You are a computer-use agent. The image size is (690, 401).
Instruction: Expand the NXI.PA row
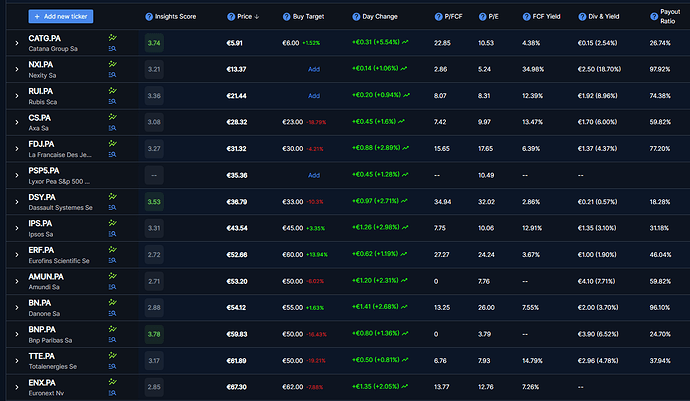[x=17, y=70]
